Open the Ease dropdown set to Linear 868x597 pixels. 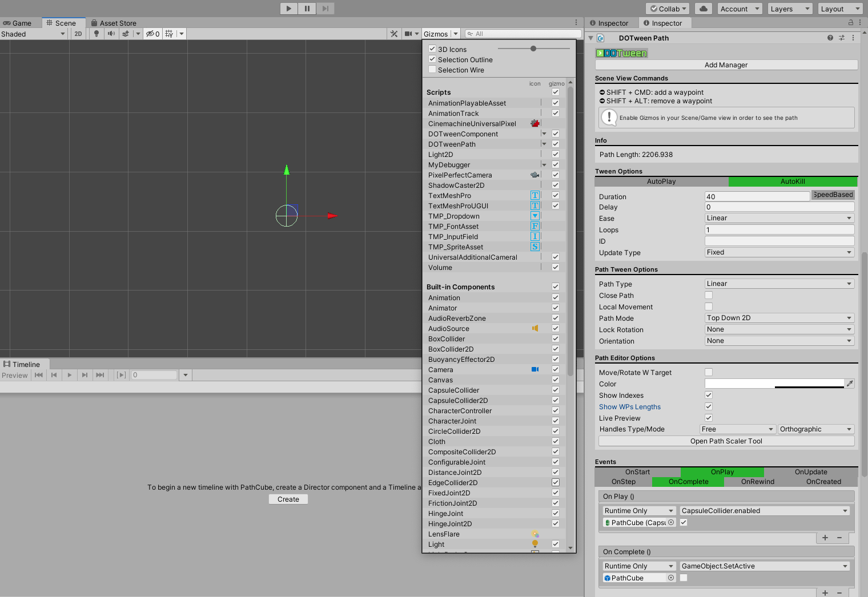(779, 218)
